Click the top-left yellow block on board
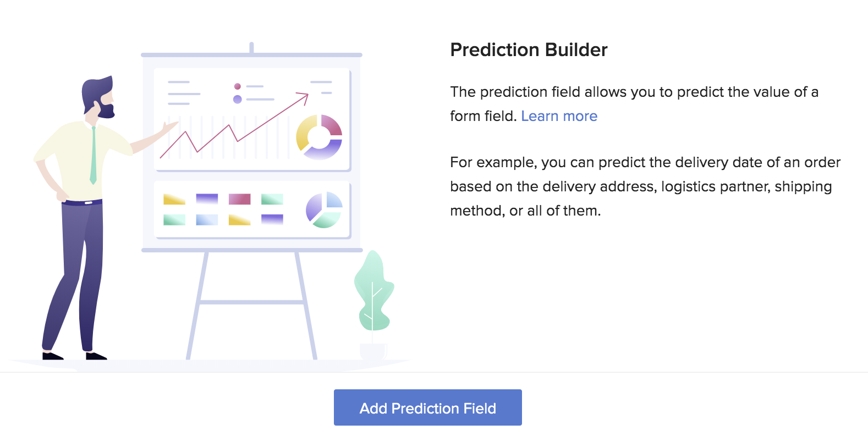The width and height of the screenshot is (868, 441). pos(174,199)
